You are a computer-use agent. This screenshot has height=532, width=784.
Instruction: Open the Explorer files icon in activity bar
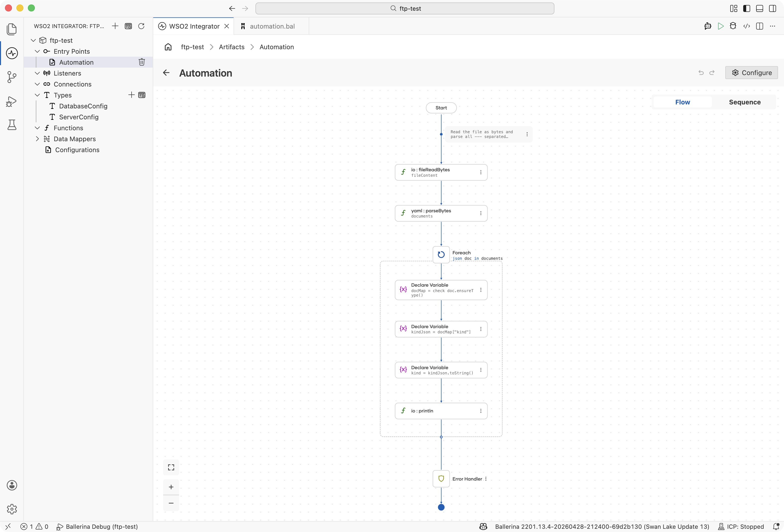click(x=12, y=29)
